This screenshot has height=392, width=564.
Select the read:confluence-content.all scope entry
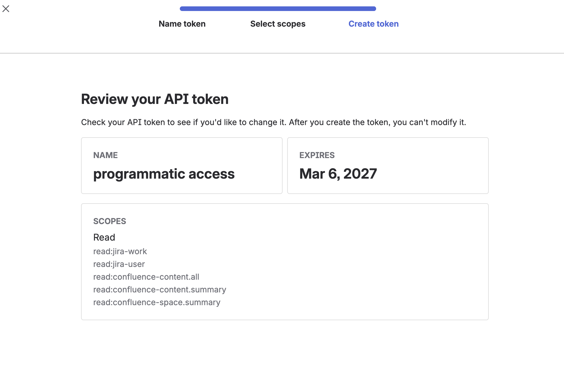(146, 277)
